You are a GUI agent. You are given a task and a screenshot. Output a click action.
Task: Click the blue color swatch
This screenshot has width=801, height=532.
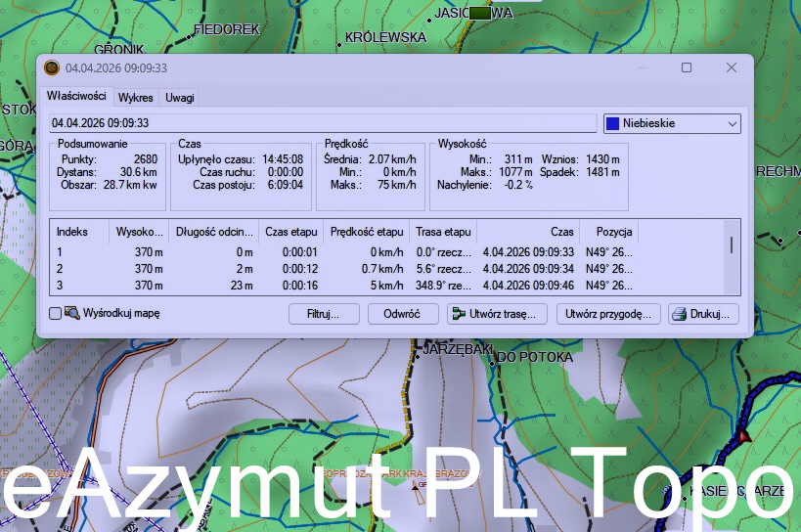tap(613, 123)
